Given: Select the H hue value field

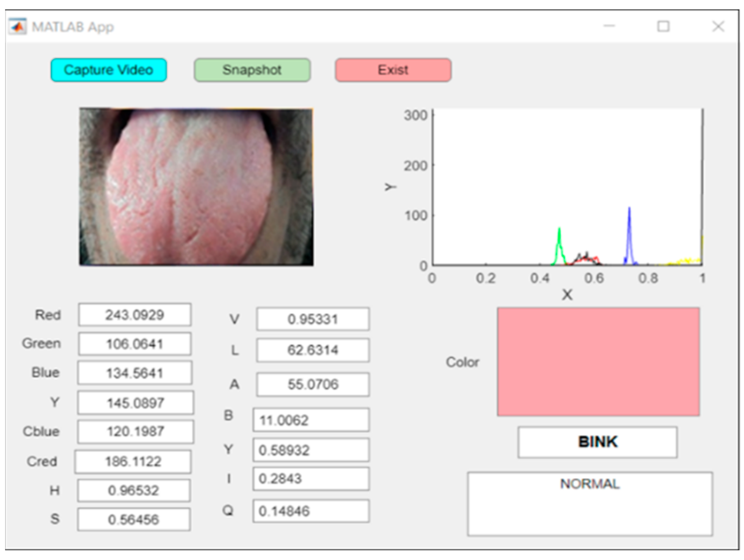Looking at the screenshot, I should (x=134, y=490).
